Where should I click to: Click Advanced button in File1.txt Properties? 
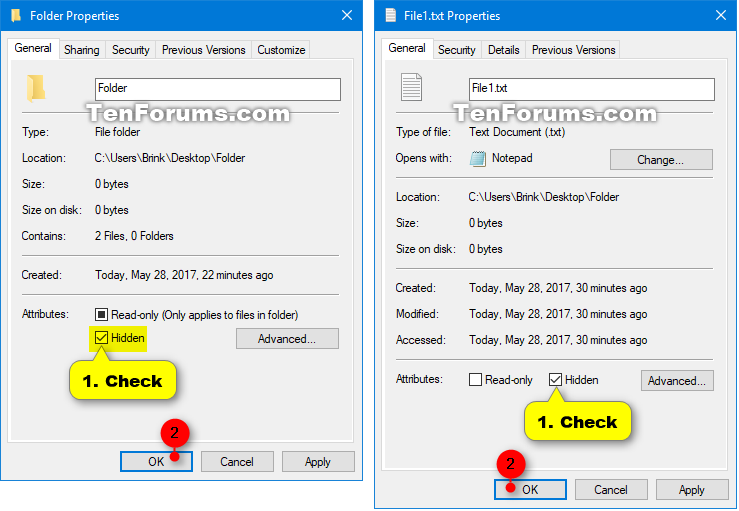pos(677,380)
